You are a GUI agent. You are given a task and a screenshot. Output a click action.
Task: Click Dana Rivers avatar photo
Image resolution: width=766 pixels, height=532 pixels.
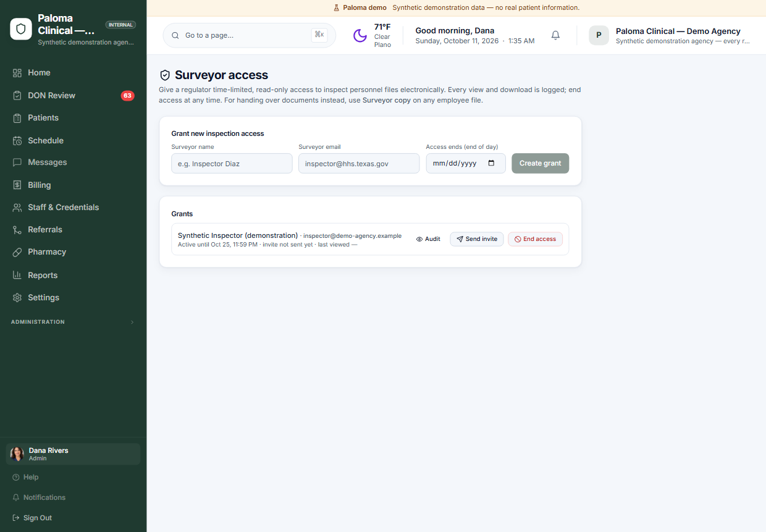pos(17,454)
